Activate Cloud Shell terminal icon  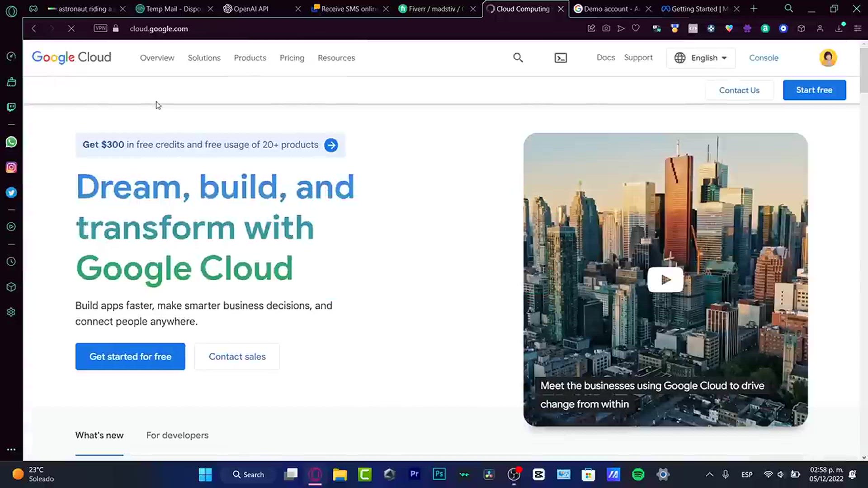coord(561,58)
